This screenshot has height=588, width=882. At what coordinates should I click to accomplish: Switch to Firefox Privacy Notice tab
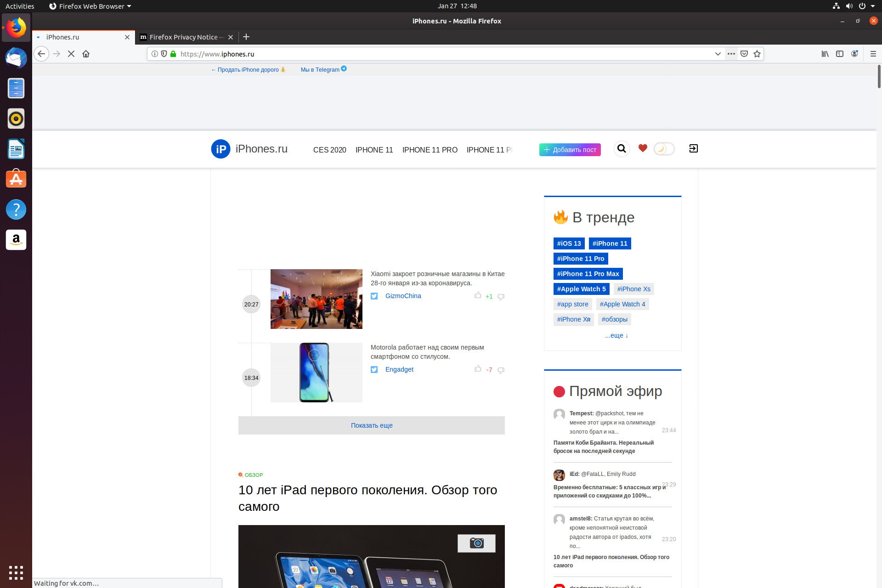pos(183,37)
